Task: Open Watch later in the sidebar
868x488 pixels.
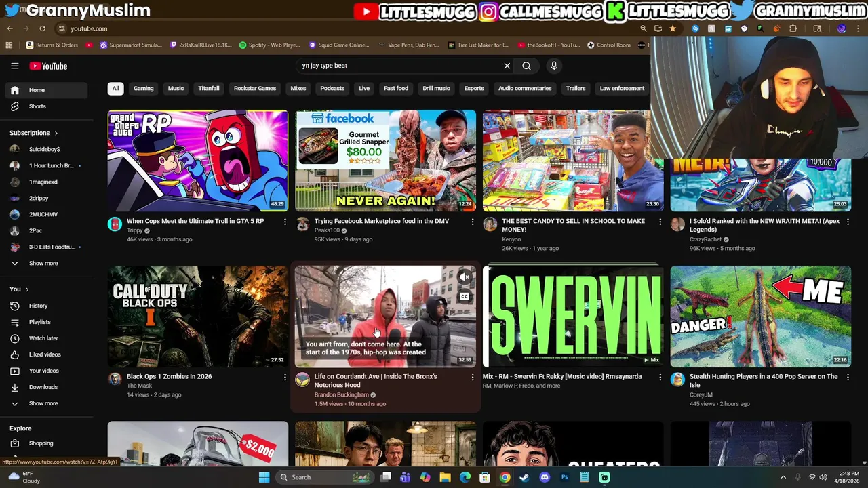Action: 45,338
